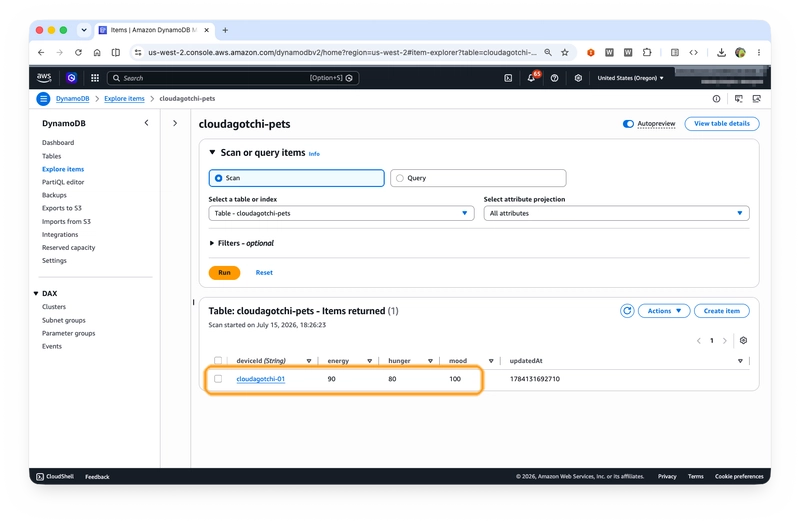Click the browser profile avatar
Screen dimensions: 800x523
(x=740, y=53)
